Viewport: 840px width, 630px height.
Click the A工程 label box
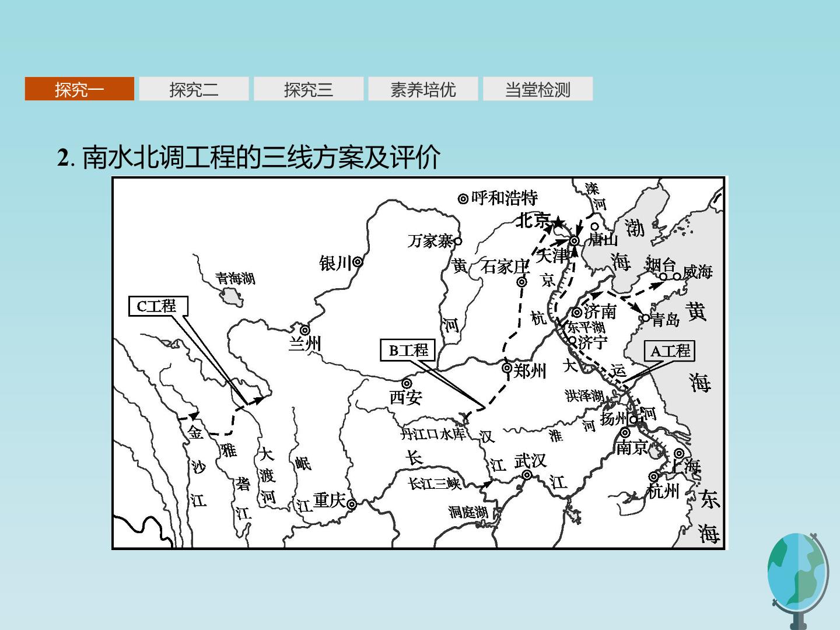(x=670, y=351)
